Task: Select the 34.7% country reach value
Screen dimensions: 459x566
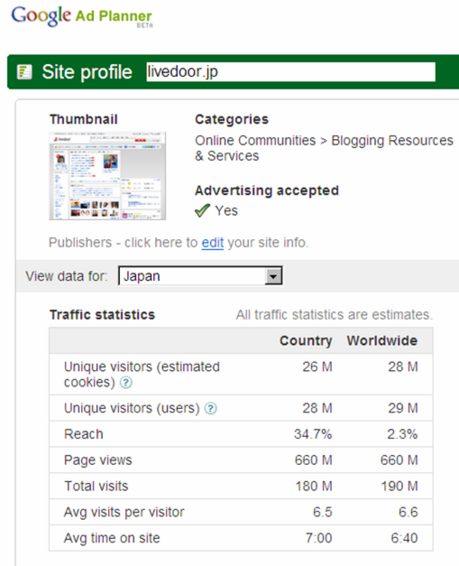Action: 313,434
